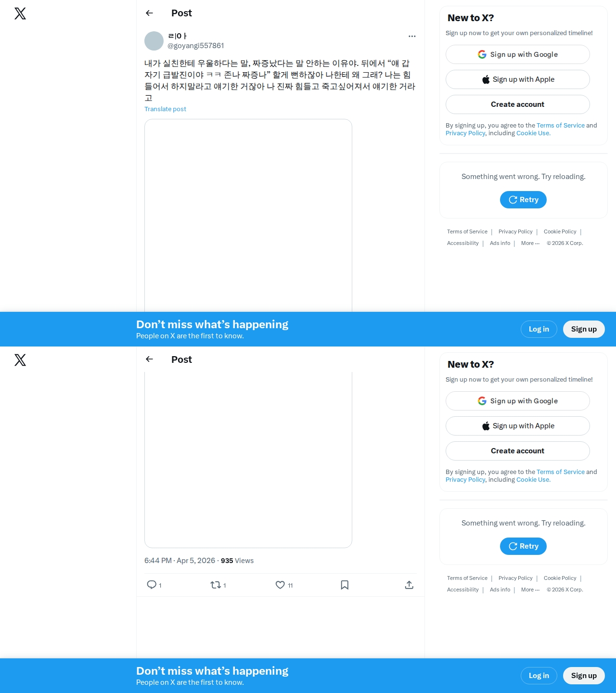
Task: Open the three-dot more options on the post
Action: click(x=412, y=36)
